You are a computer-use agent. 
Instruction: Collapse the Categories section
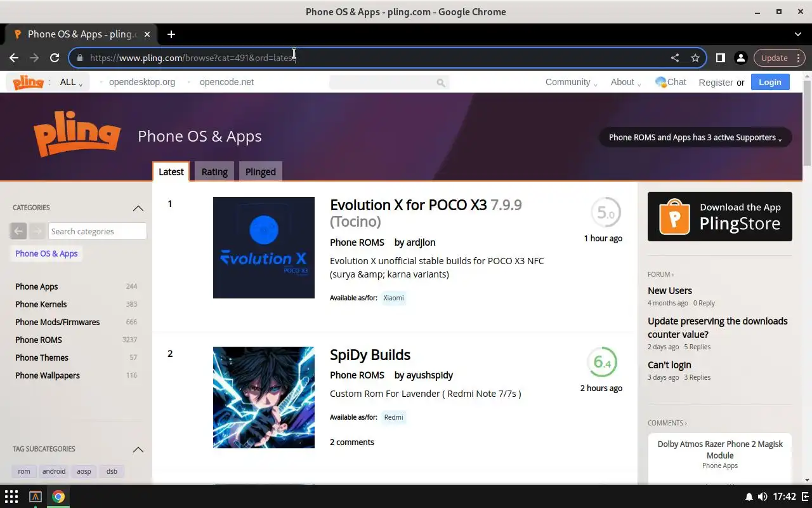click(138, 208)
